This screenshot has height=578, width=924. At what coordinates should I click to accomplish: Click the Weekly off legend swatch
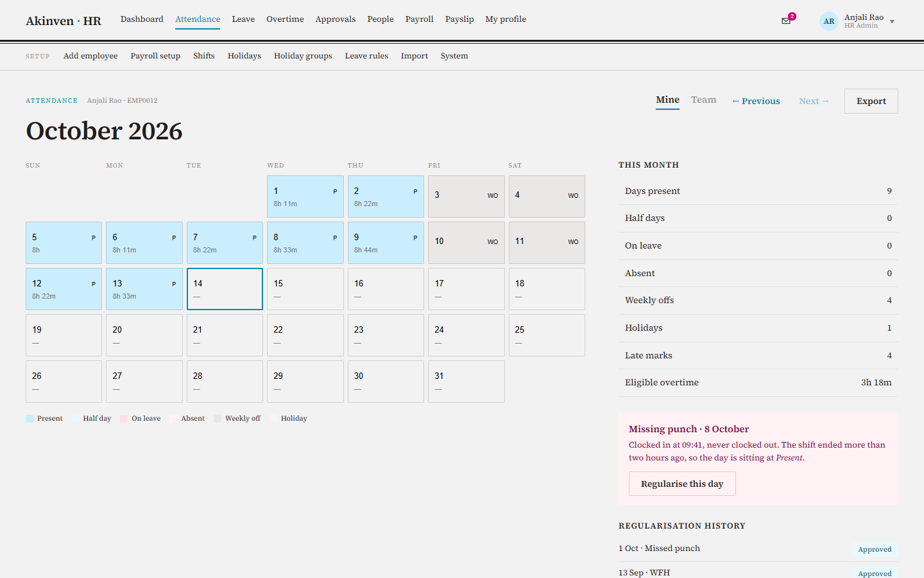218,419
